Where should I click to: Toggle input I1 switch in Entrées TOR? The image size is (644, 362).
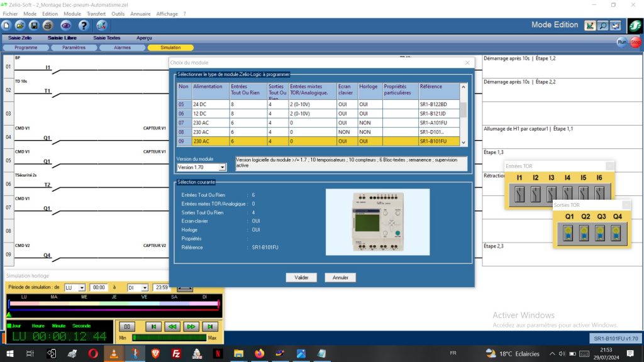519,194
